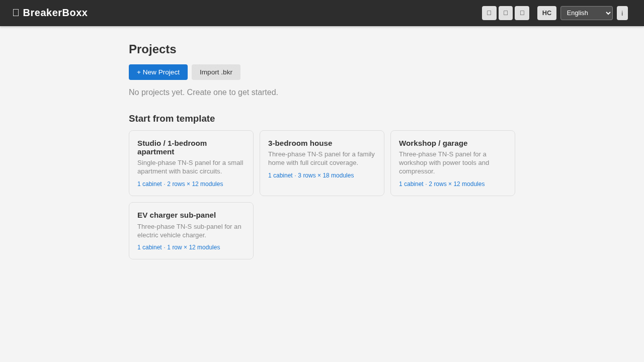Choose the 3-bedroom house template title

click(x=300, y=143)
